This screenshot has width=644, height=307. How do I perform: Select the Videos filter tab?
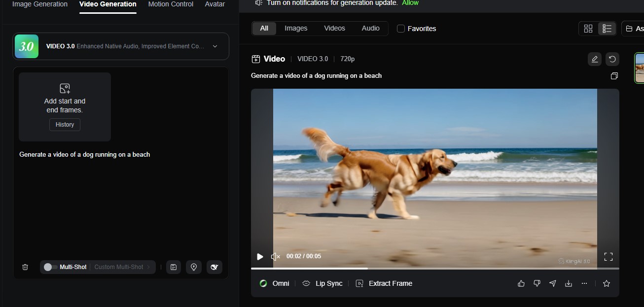334,29
